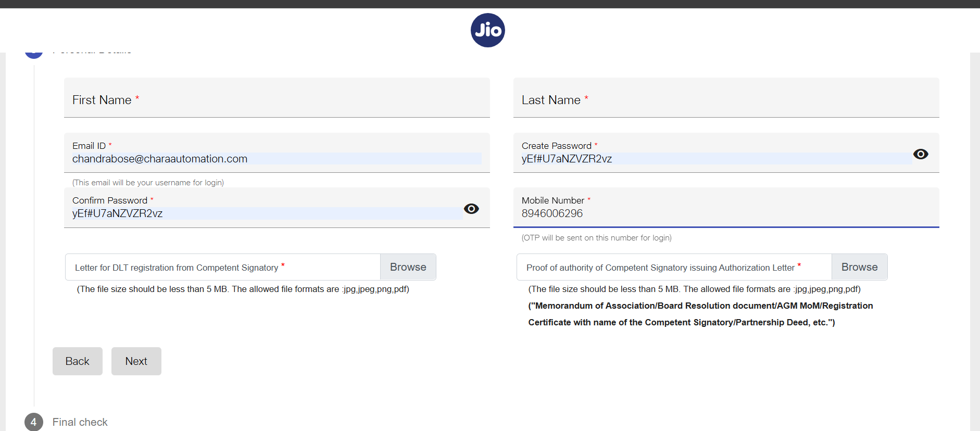Image resolution: width=980 pixels, height=431 pixels.
Task: Click into the Last Name field
Action: click(726, 100)
